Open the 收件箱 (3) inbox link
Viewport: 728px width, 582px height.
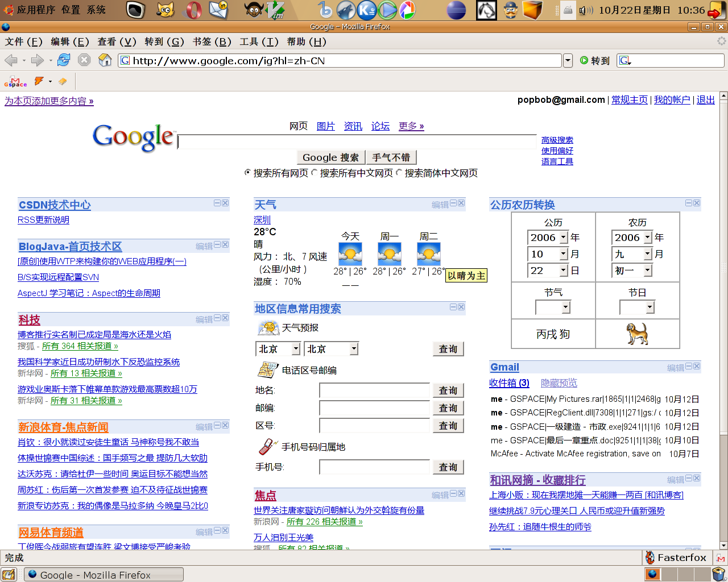pyautogui.click(x=509, y=383)
